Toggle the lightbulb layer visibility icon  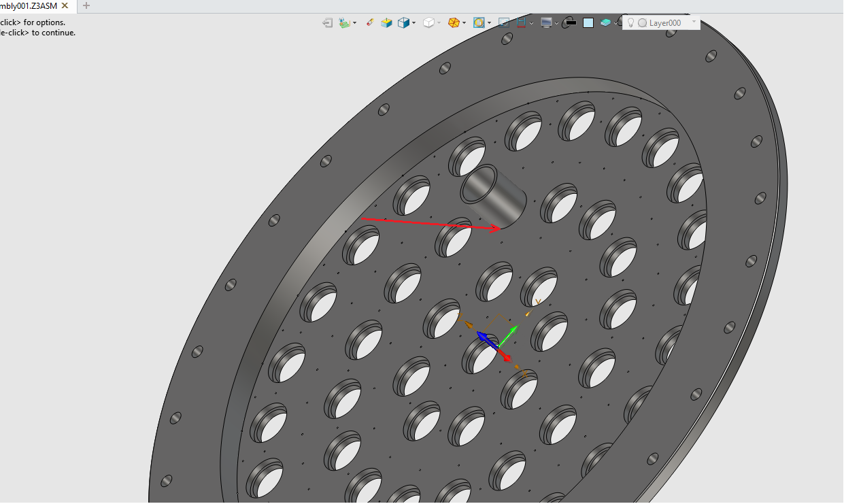(630, 22)
